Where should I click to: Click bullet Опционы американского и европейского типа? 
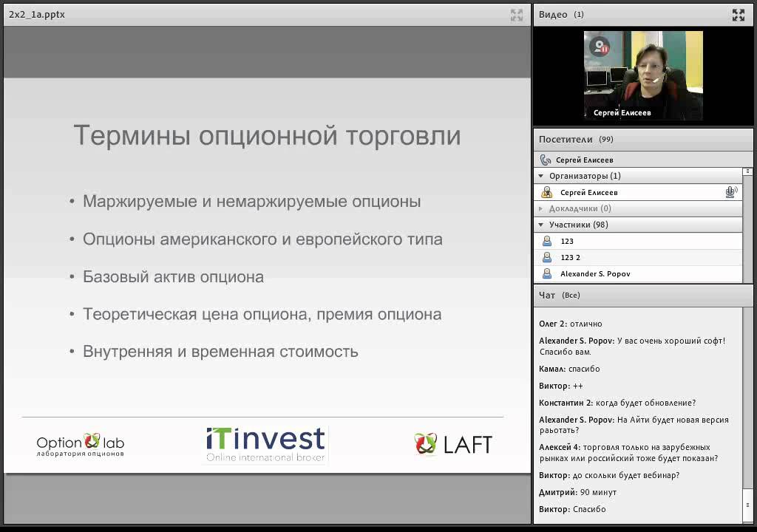tap(262, 239)
